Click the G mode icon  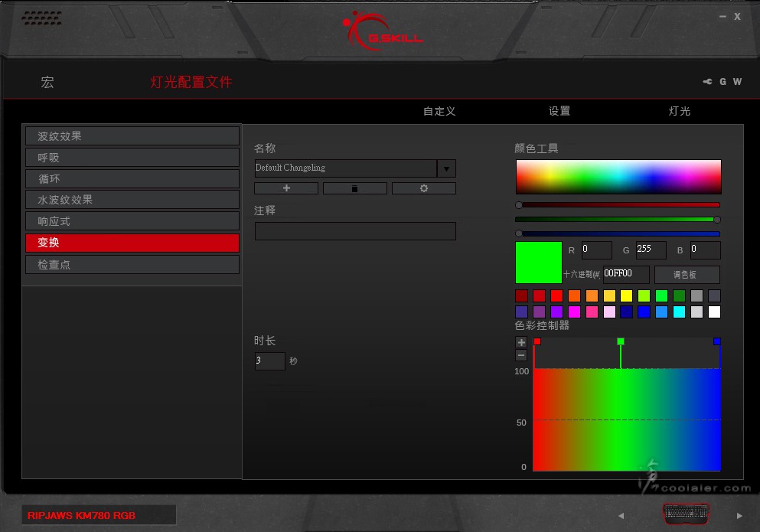(722, 81)
